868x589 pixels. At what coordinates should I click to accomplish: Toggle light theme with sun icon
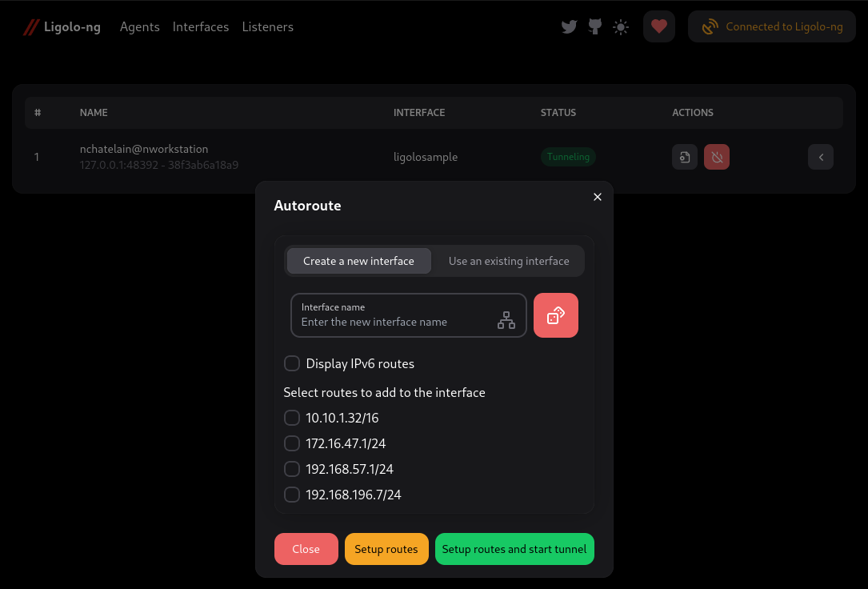(621, 27)
